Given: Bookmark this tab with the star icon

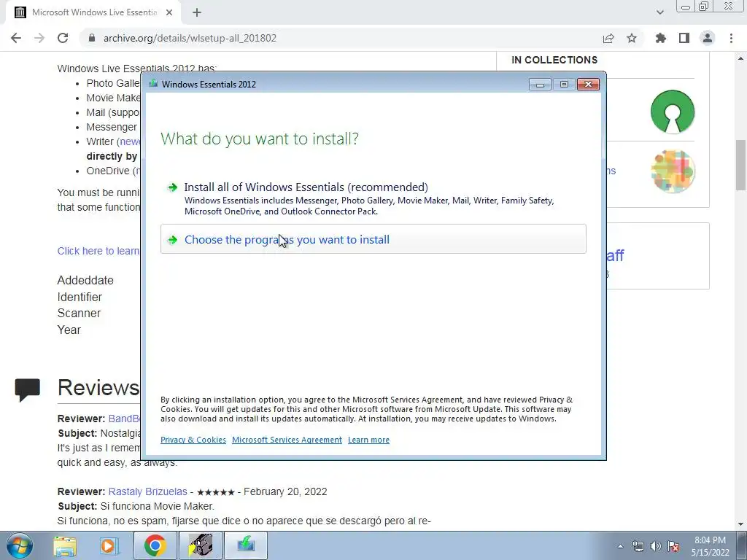Looking at the screenshot, I should 632,38.
